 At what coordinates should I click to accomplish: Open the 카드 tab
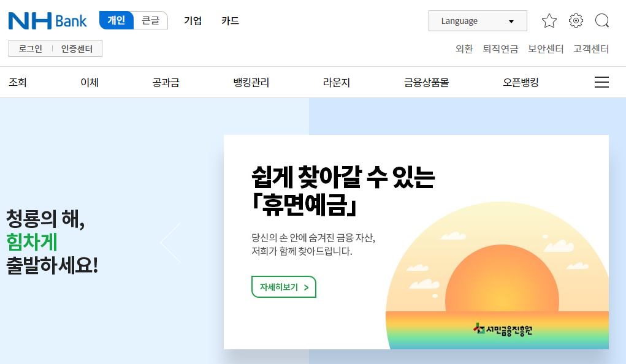click(231, 21)
